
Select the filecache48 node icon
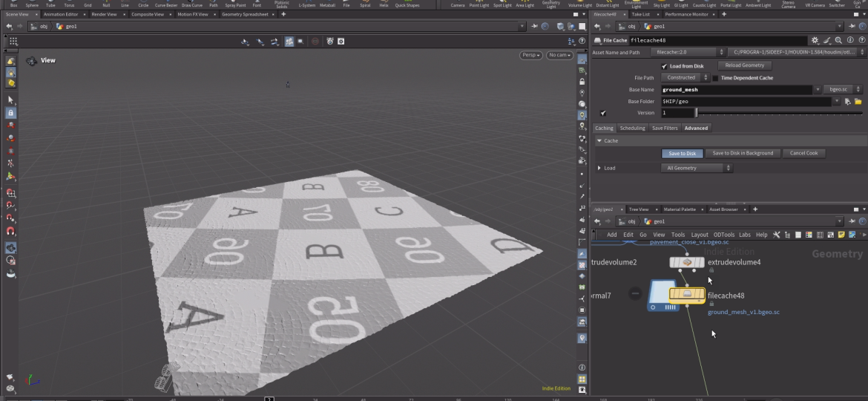click(687, 294)
